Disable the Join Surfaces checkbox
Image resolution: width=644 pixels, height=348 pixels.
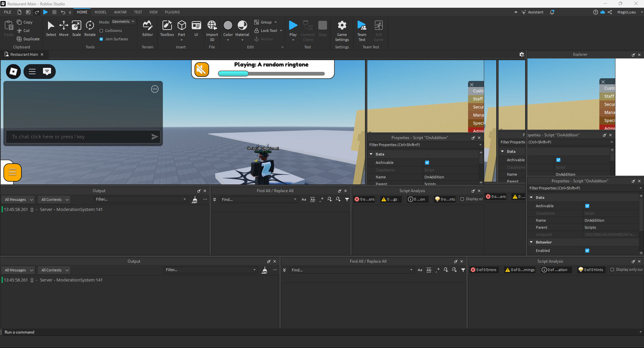[x=101, y=39]
